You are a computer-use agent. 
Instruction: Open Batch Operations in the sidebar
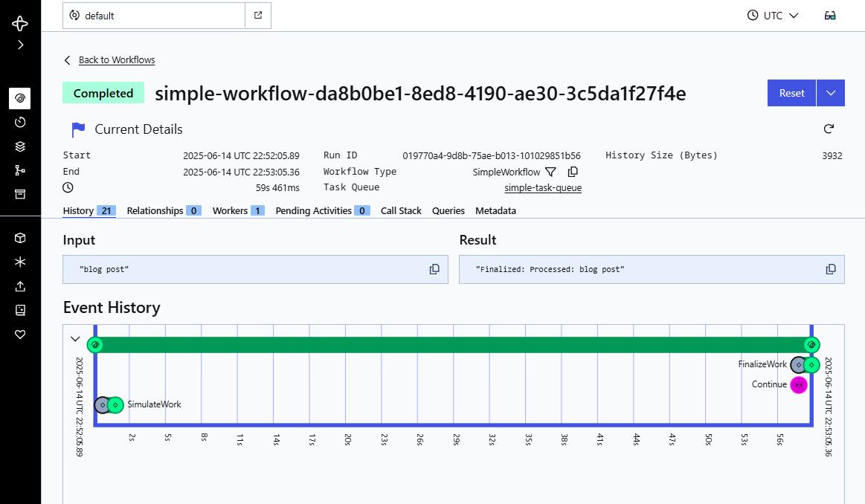click(20, 146)
